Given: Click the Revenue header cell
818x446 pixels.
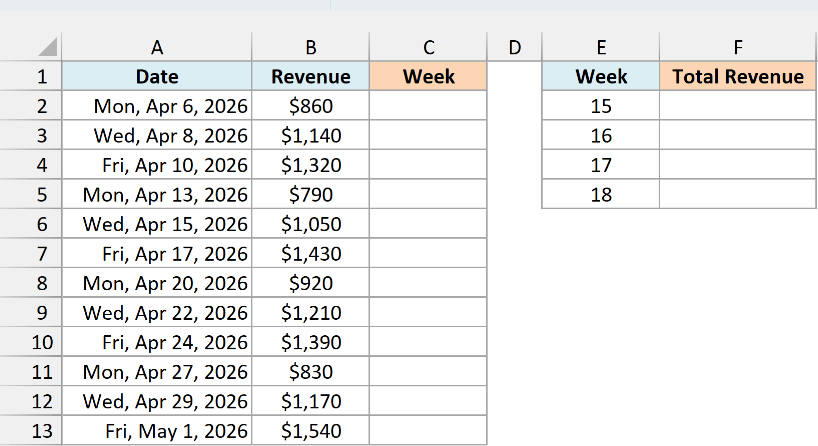Looking at the screenshot, I should 310,77.
